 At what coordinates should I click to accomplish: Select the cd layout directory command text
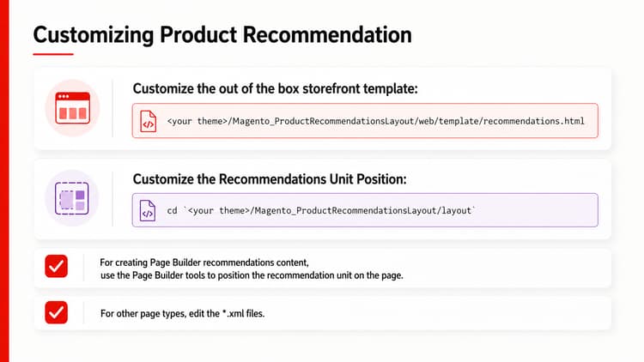(321, 210)
